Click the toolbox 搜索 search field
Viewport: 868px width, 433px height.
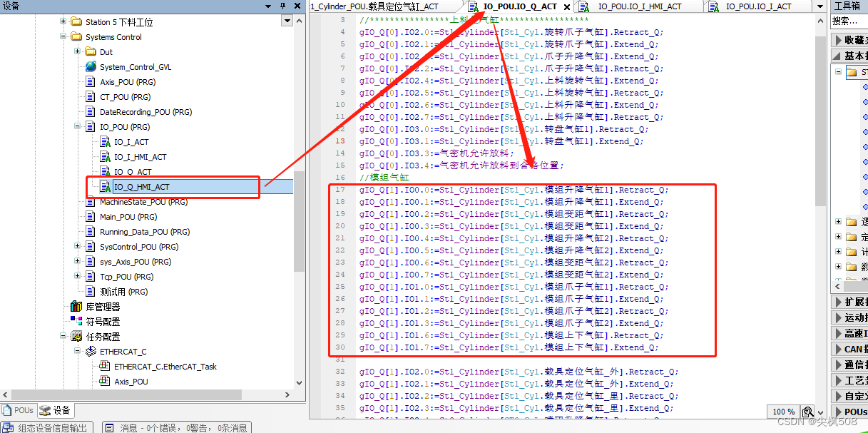pyautogui.click(x=849, y=22)
